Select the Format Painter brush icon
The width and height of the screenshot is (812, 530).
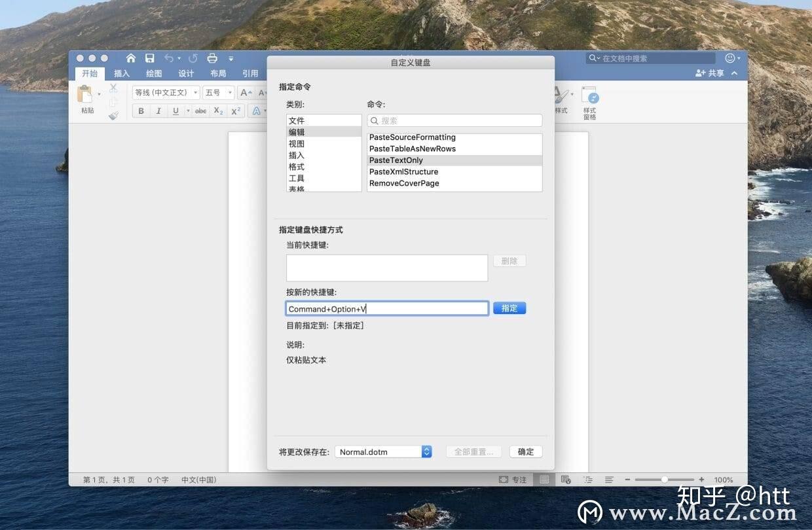pyautogui.click(x=114, y=116)
